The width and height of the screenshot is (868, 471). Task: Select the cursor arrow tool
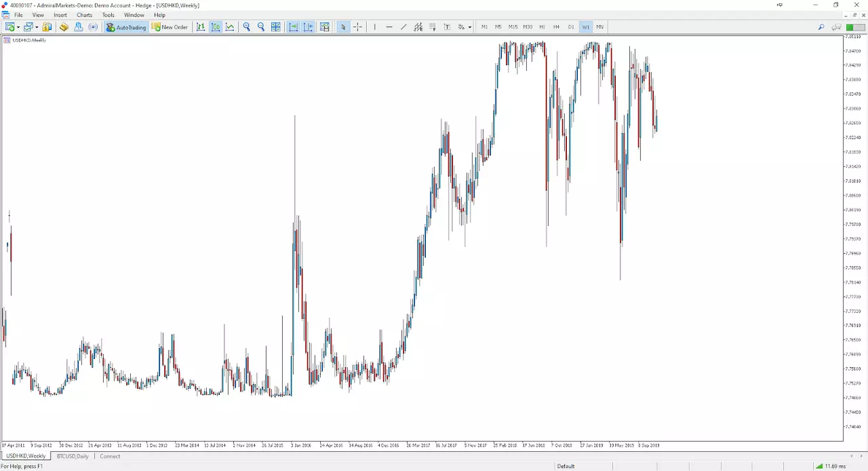coord(343,27)
